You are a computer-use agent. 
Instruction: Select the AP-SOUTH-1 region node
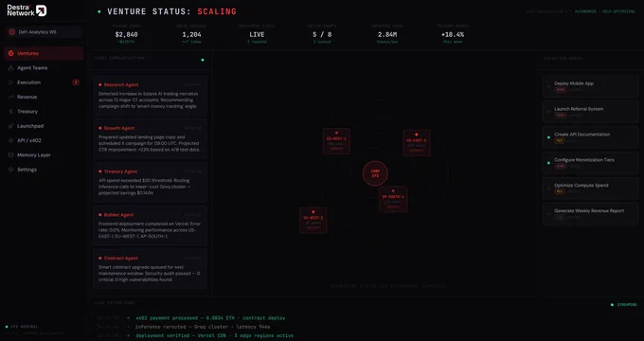pos(393,199)
